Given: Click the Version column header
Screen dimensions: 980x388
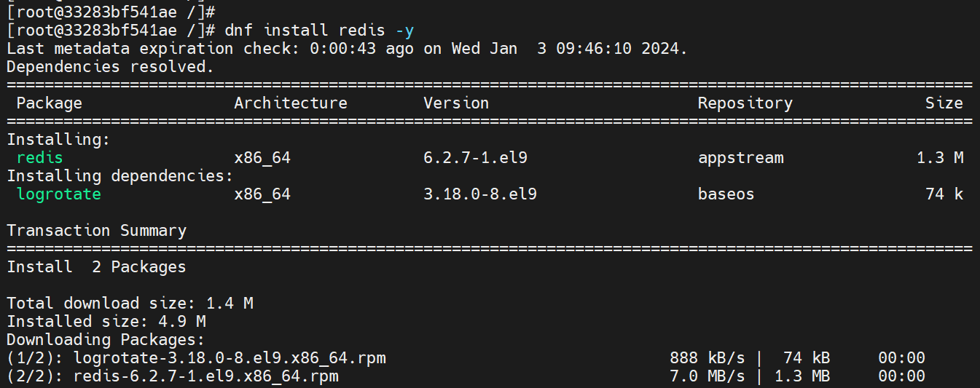Looking at the screenshot, I should point(456,103).
